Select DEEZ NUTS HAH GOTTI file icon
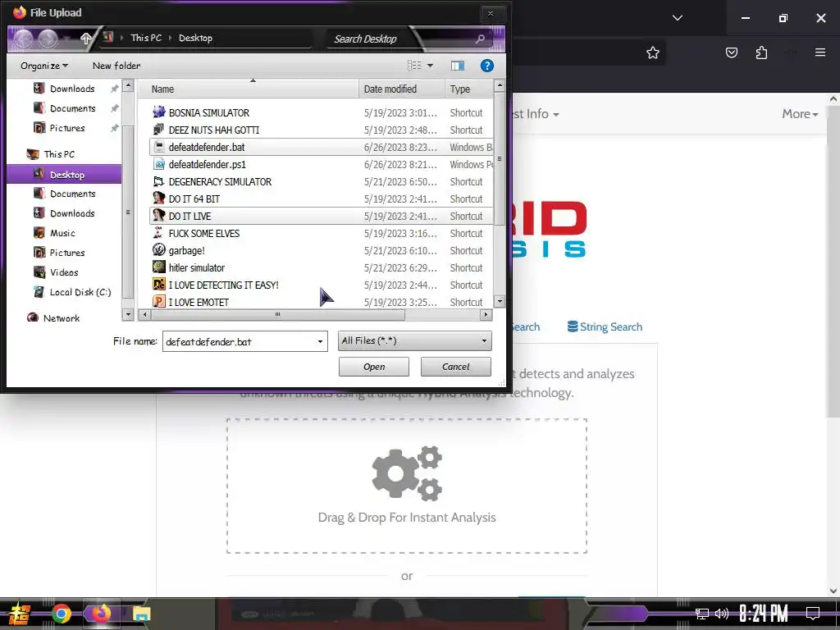The image size is (840, 630). click(x=158, y=130)
